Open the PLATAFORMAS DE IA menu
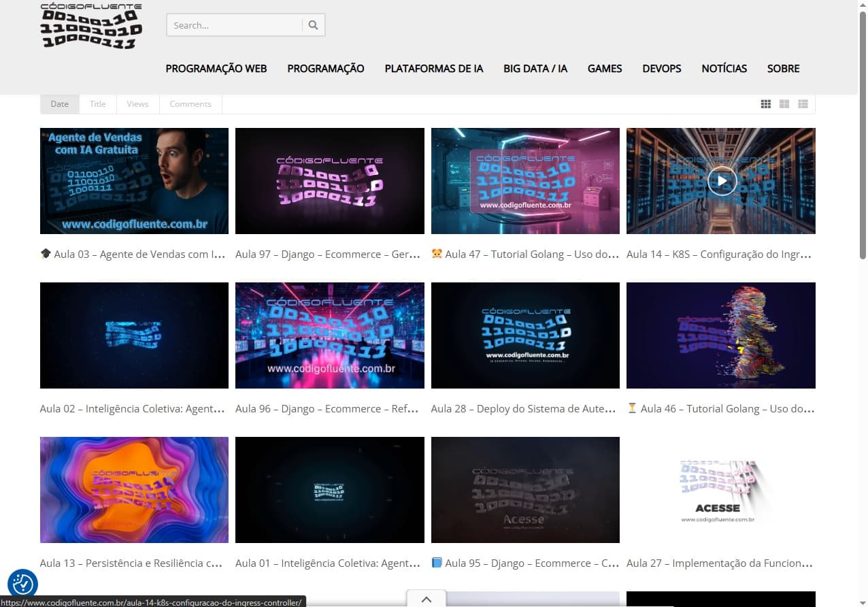The height and width of the screenshot is (607, 868). (434, 69)
